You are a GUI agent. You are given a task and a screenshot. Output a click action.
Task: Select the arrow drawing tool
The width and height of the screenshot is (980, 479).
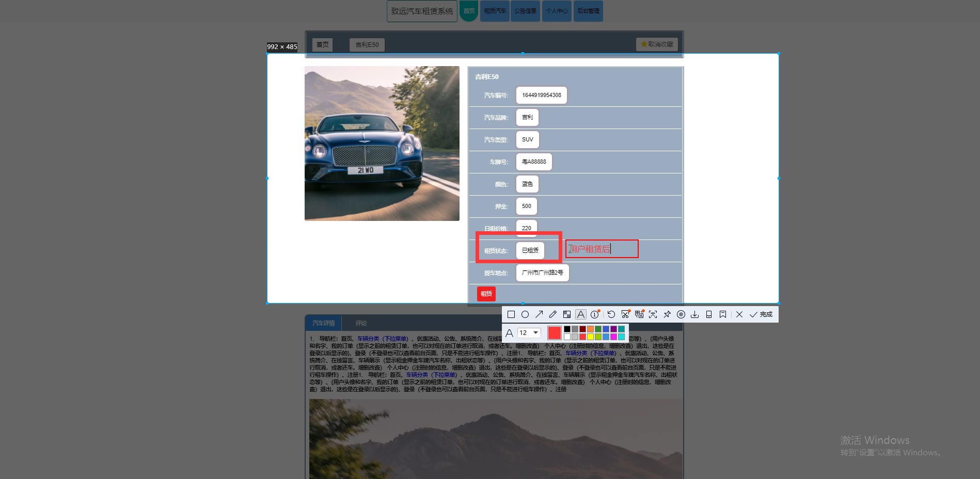point(539,314)
